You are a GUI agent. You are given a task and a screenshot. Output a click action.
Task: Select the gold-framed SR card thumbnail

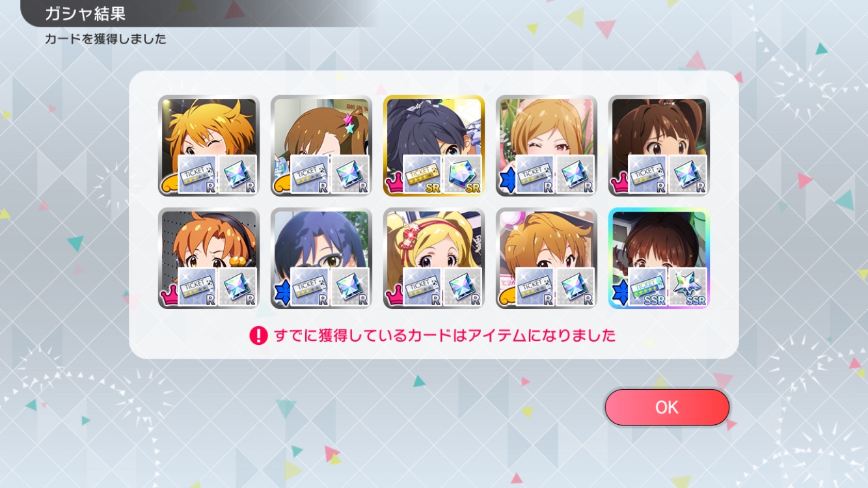[x=433, y=146]
